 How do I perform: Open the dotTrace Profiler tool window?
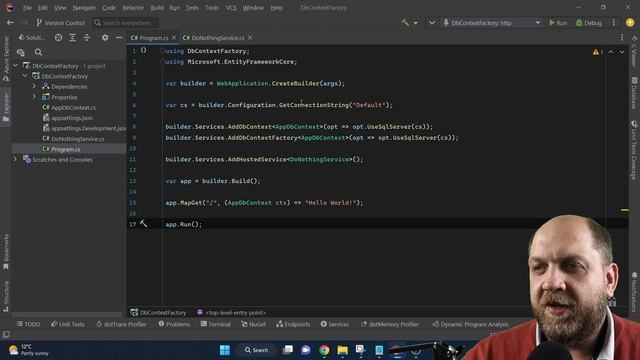click(121, 324)
